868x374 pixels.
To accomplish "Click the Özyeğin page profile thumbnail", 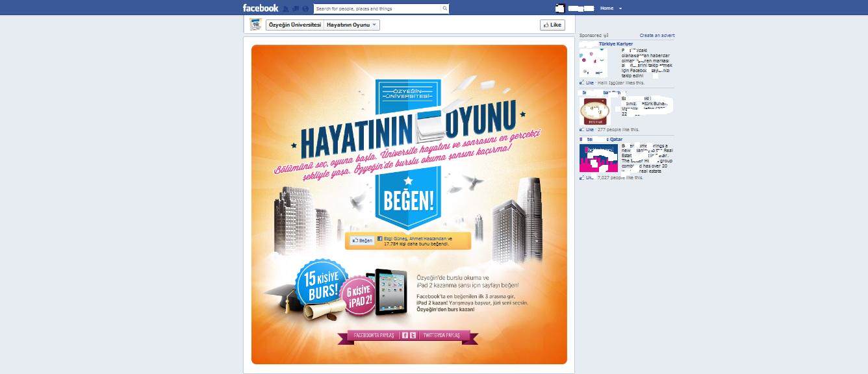I will tap(255, 25).
